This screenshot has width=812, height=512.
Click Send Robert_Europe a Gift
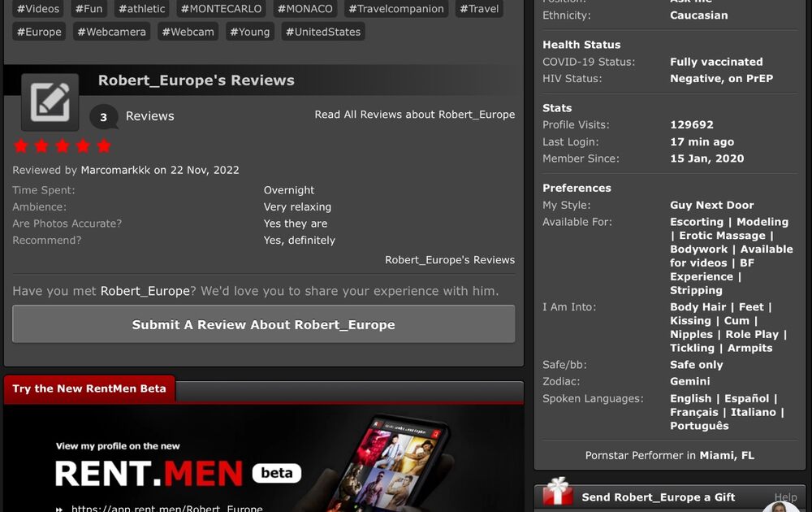point(658,497)
